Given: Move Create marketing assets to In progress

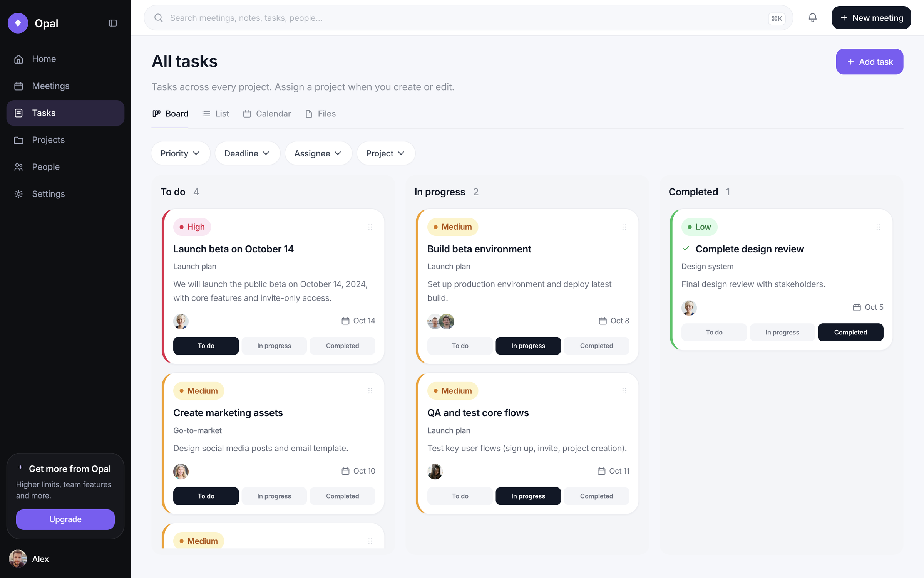Looking at the screenshot, I should pos(274,496).
